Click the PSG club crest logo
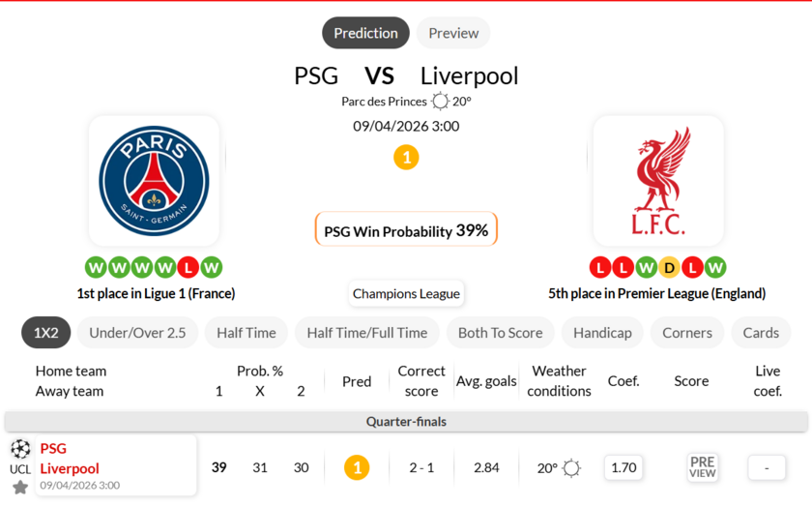This screenshot has width=812, height=507. (x=154, y=181)
